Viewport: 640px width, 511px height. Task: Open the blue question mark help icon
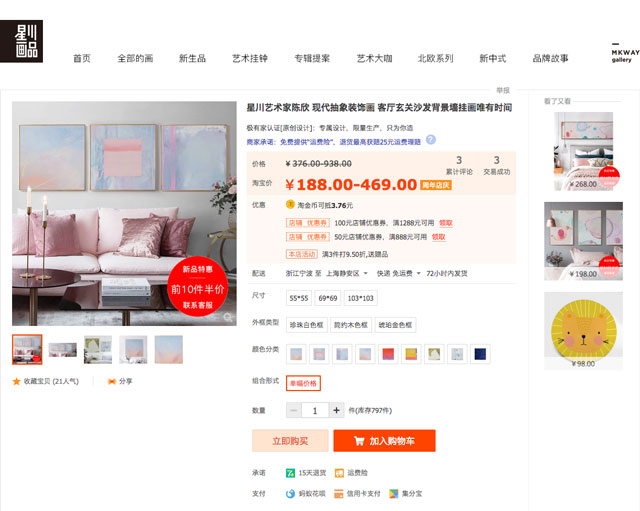pos(431,140)
